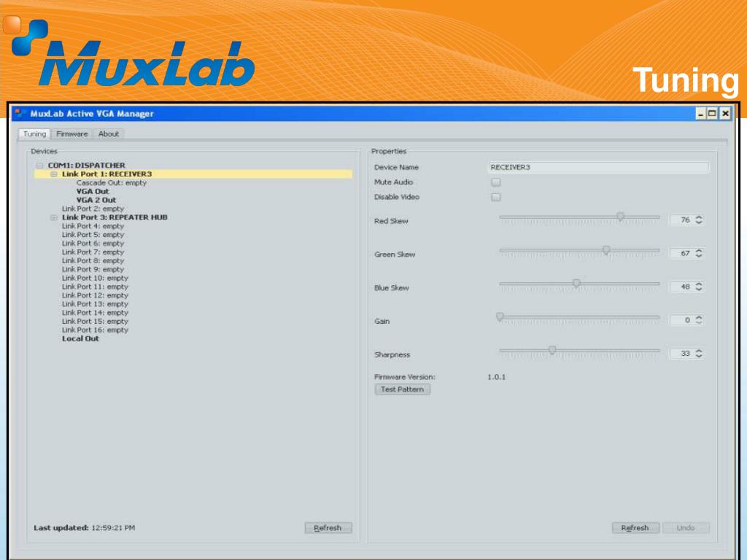Screen dimensions: 747x560
Task: Click the Sharpness spinner arrows
Action: click(699, 354)
